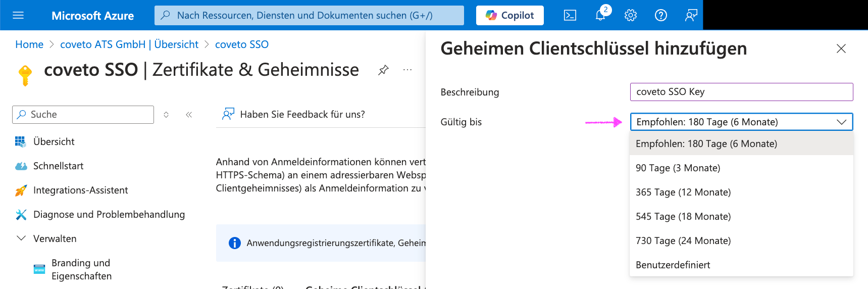Open Copilot
868x289 pixels.
[510, 15]
